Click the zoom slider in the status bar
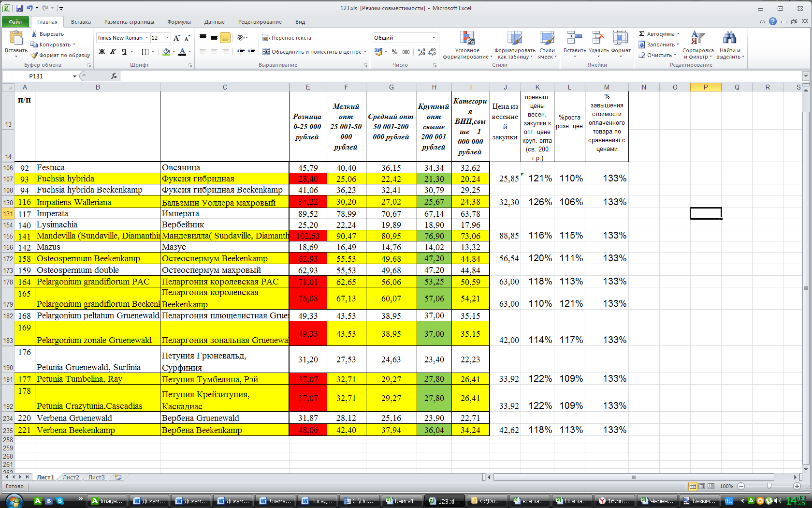Viewport: 812px width, 508px height. [x=769, y=486]
